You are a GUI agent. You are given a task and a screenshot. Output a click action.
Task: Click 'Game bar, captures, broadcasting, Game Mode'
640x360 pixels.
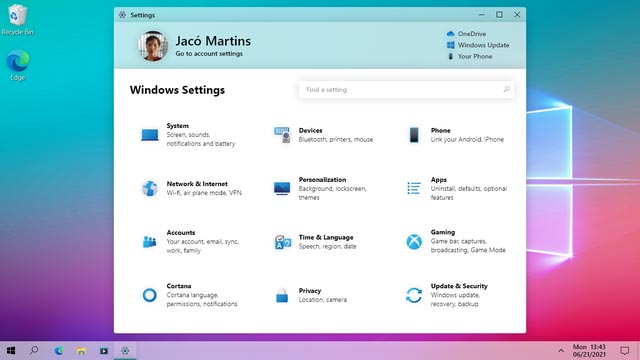pyautogui.click(x=468, y=246)
